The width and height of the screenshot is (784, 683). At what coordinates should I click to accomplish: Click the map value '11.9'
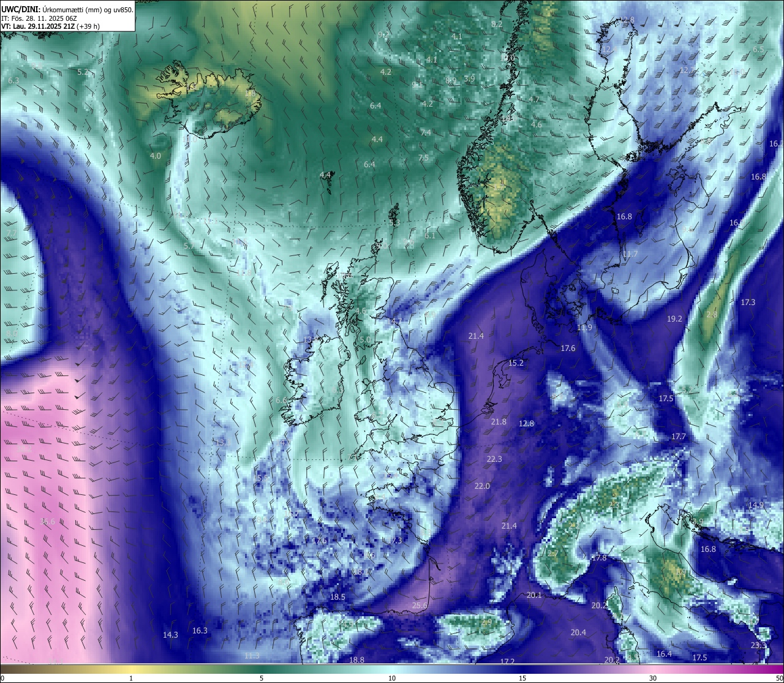[x=584, y=328]
